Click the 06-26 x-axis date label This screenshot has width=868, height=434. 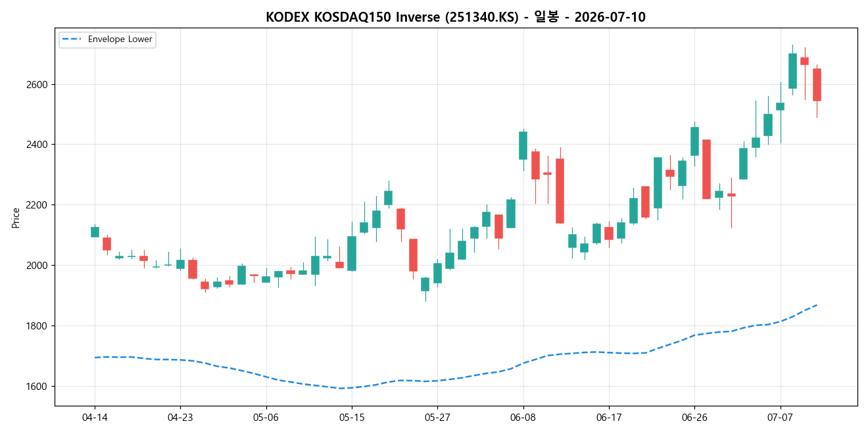click(x=694, y=418)
